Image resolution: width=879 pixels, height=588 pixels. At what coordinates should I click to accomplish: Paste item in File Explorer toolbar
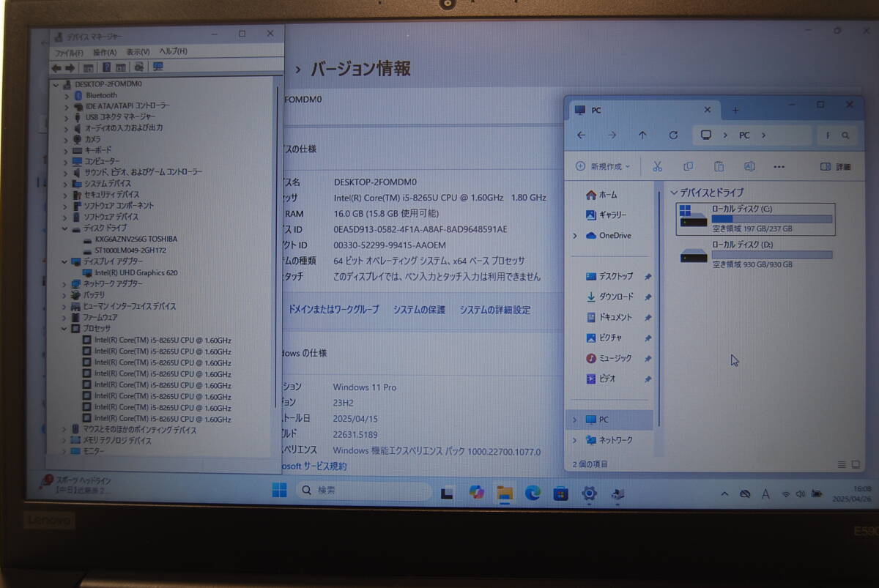tap(719, 166)
